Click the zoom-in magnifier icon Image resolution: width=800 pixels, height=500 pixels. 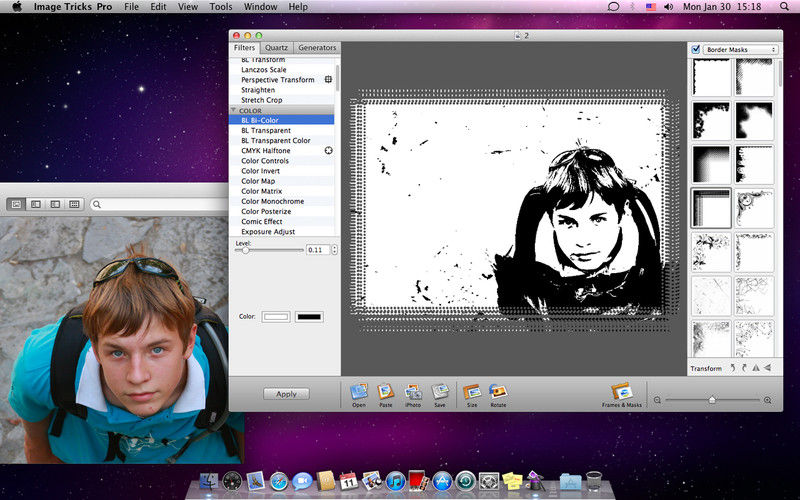tap(767, 400)
